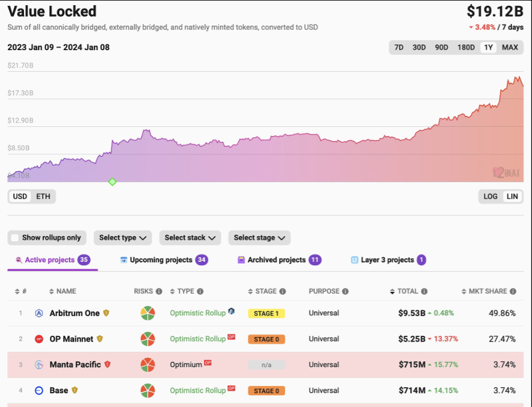Click the info icon beside MKT SHARE header

pos(513,291)
